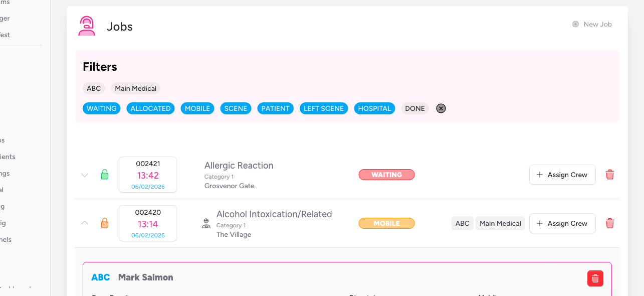Assign crew to the Allergic Reaction job
This screenshot has height=296, width=644.
(x=562, y=175)
